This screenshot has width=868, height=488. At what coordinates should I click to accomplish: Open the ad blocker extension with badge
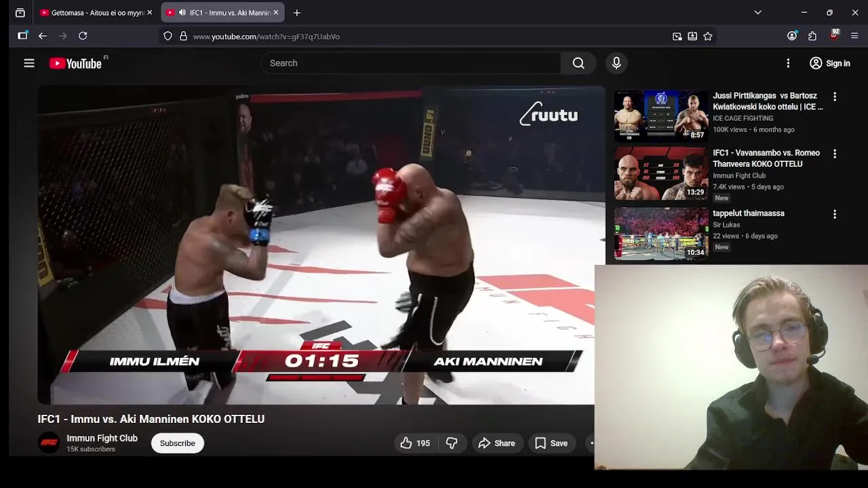pyautogui.click(x=834, y=35)
